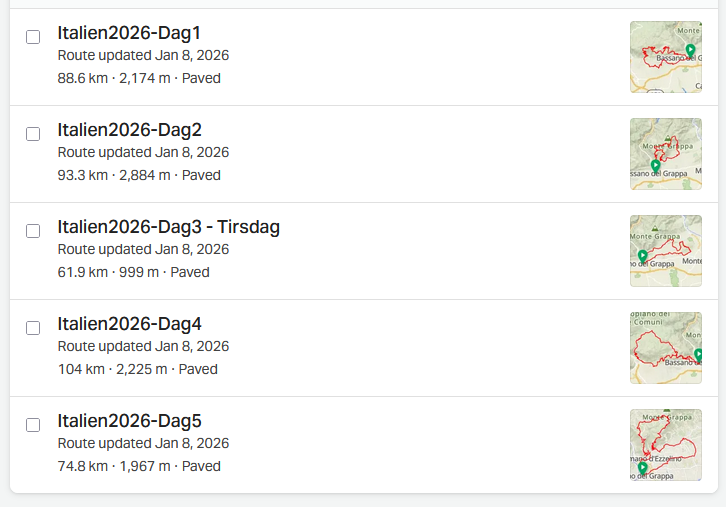Click the 88.6 km route stats line
Image resolution: width=726 pixels, height=507 pixels.
tap(139, 78)
